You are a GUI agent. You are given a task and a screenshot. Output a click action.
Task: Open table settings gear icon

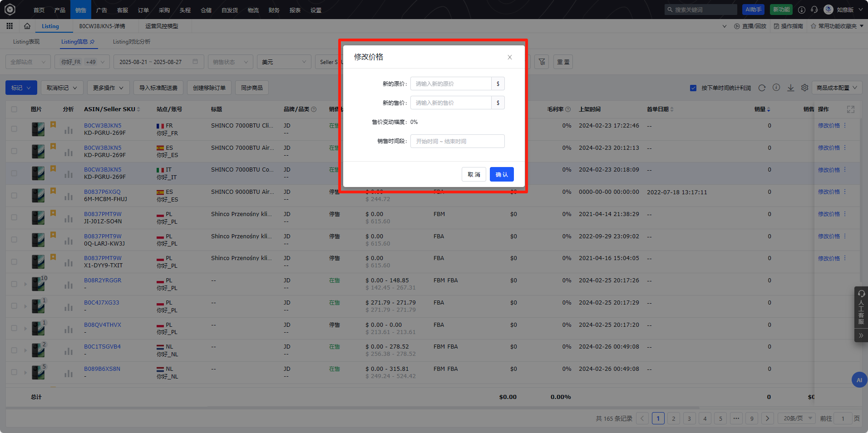point(804,88)
